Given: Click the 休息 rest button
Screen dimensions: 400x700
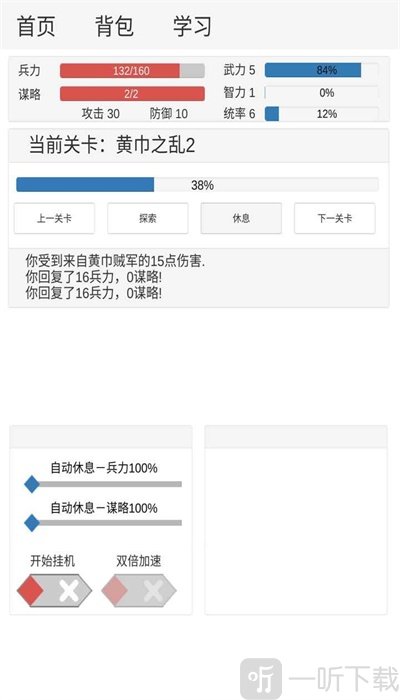Looking at the screenshot, I should tap(241, 218).
